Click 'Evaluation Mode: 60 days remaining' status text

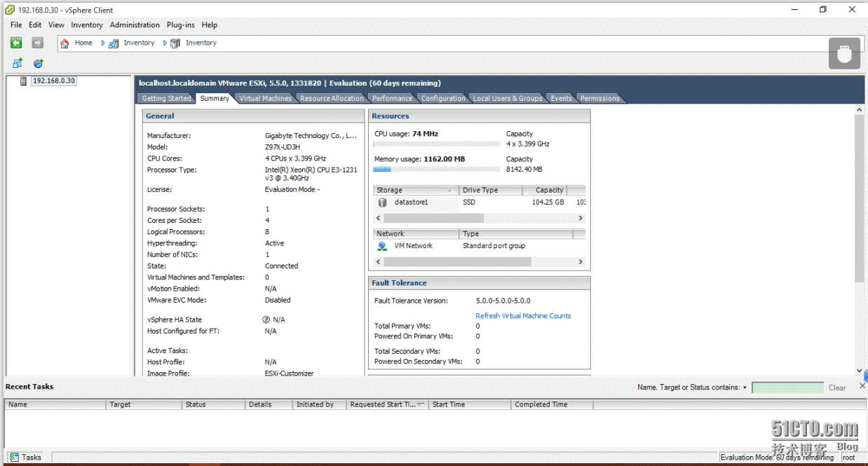point(777,458)
